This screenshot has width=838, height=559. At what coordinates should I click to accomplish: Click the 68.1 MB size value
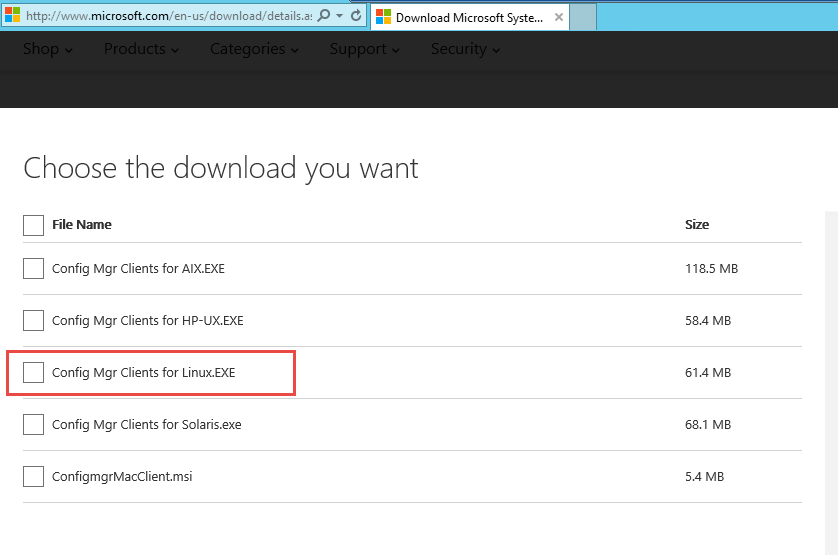click(708, 424)
